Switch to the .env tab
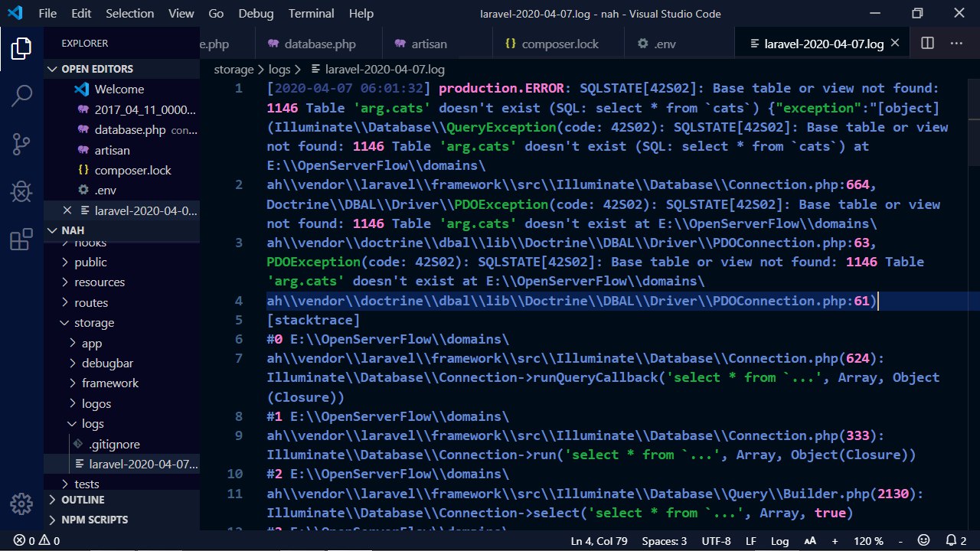The width and height of the screenshot is (980, 551). (x=679, y=44)
